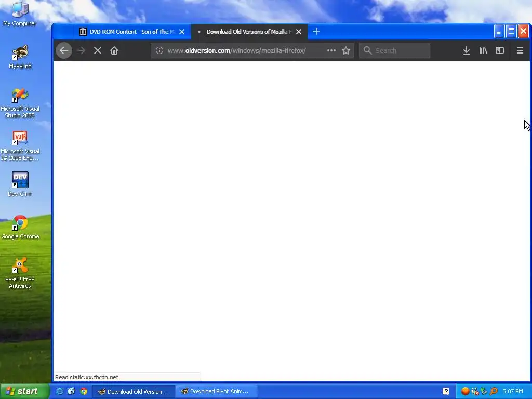Switch to the DVD-ROM Content tab

click(133, 32)
